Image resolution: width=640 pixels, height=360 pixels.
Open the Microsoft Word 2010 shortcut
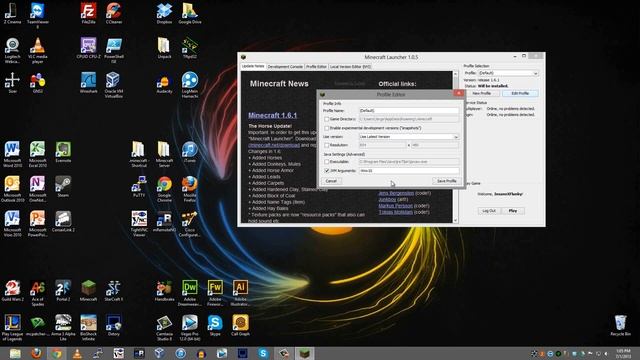(x=12, y=154)
